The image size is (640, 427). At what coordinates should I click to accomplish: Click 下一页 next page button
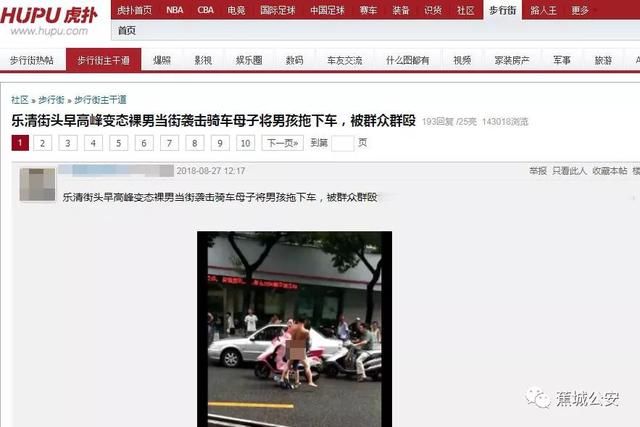click(282, 143)
